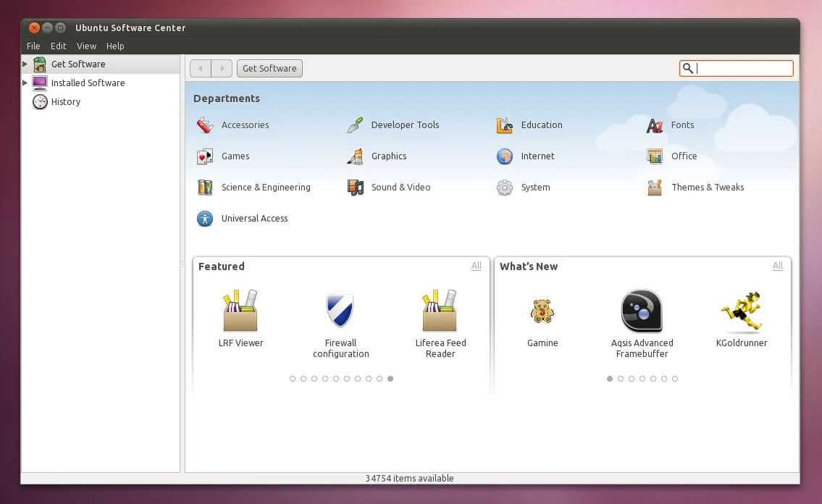Select second pagination dot in What's New
This screenshot has height=504, width=822.
(621, 379)
